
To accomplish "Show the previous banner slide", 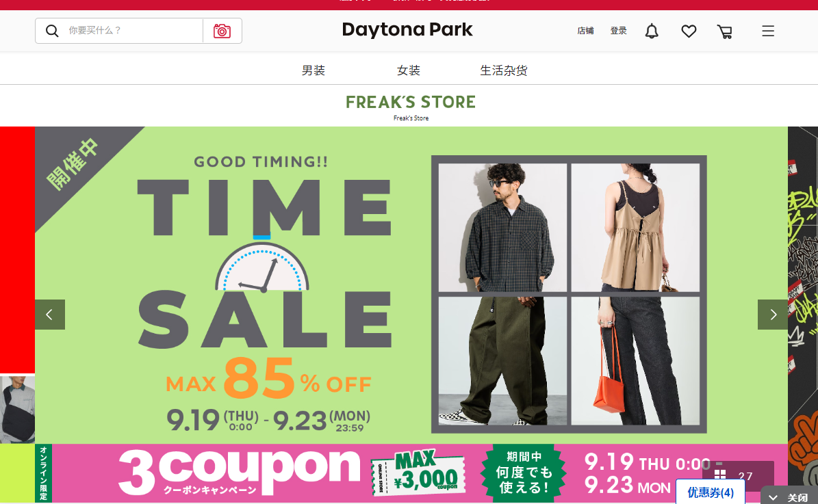I will tap(50, 315).
